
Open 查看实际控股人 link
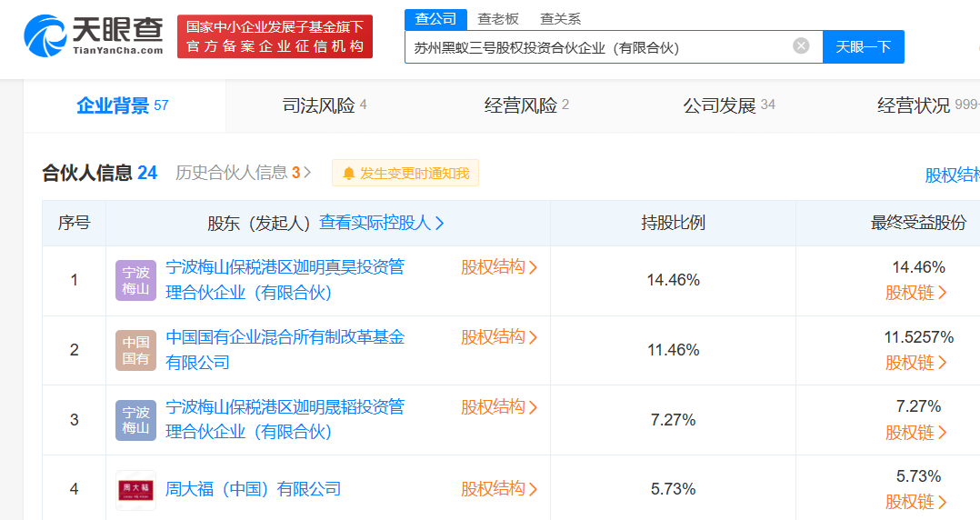point(381,223)
